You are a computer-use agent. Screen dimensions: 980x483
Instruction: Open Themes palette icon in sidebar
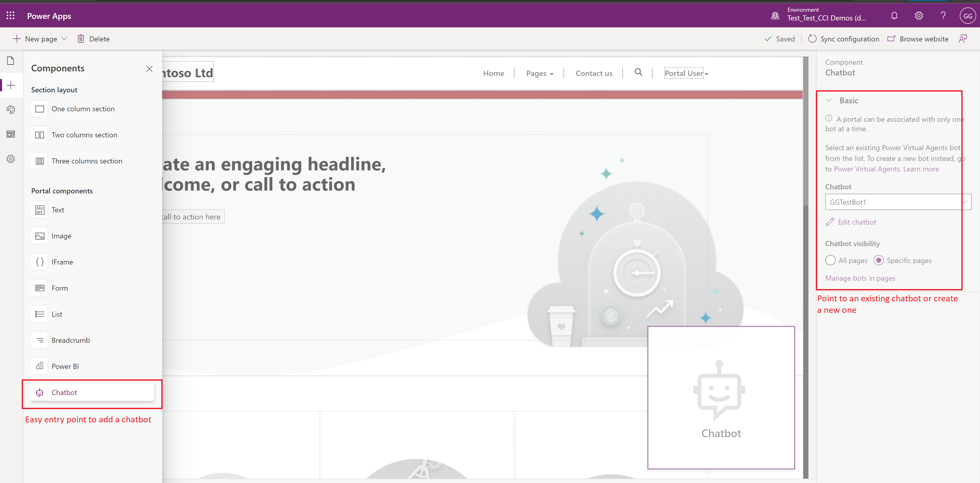11,110
